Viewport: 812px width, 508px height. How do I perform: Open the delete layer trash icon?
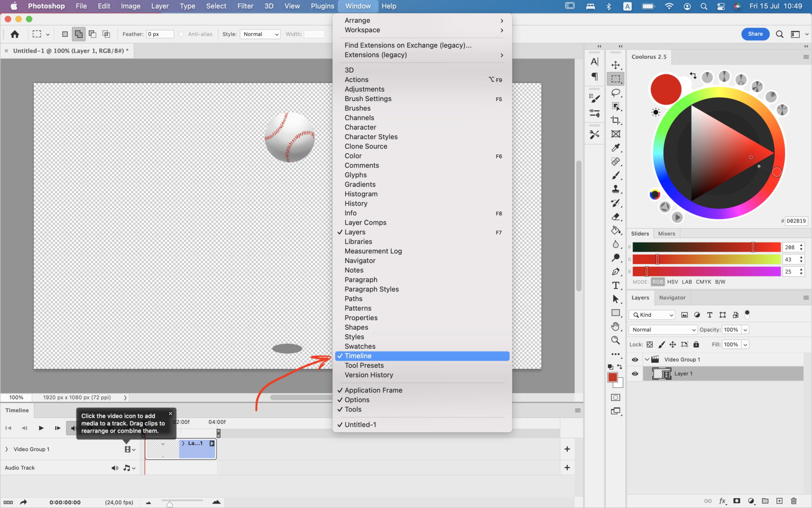tap(794, 500)
